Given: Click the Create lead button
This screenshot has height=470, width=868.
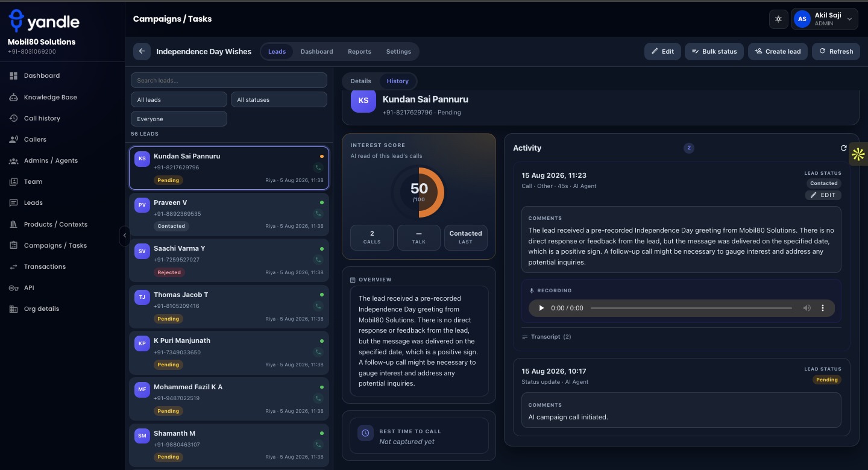Looking at the screenshot, I should click(778, 51).
